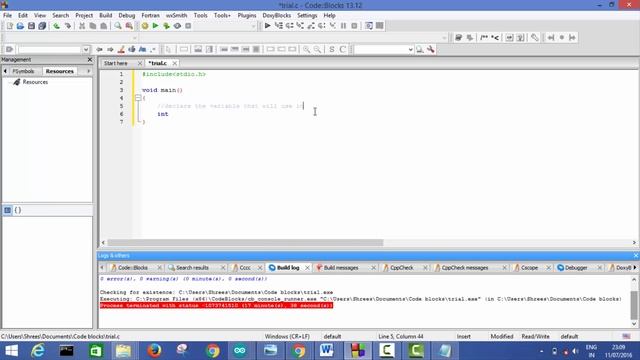Open the CppCheck messages tab
The width and height of the screenshot is (640, 360).
pyautogui.click(x=464, y=268)
